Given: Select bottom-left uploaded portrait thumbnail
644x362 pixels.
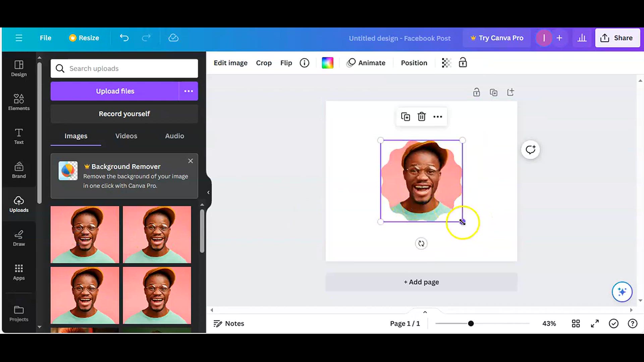Looking at the screenshot, I should (x=85, y=295).
